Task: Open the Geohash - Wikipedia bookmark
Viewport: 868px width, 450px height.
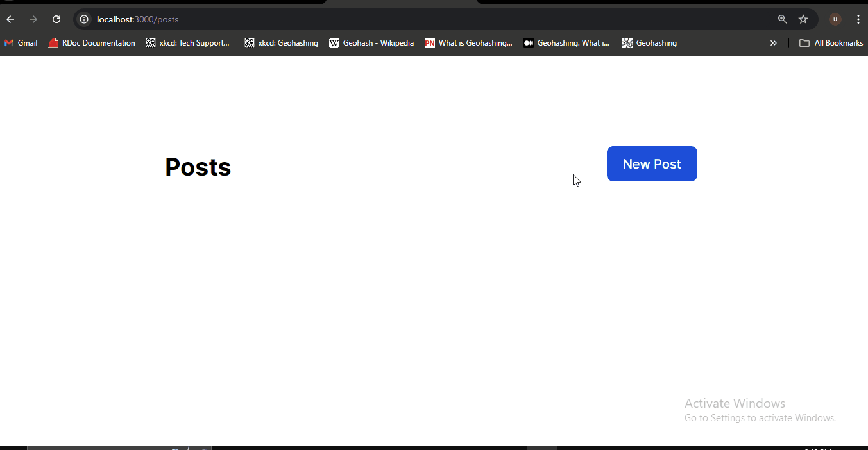Action: pyautogui.click(x=371, y=43)
